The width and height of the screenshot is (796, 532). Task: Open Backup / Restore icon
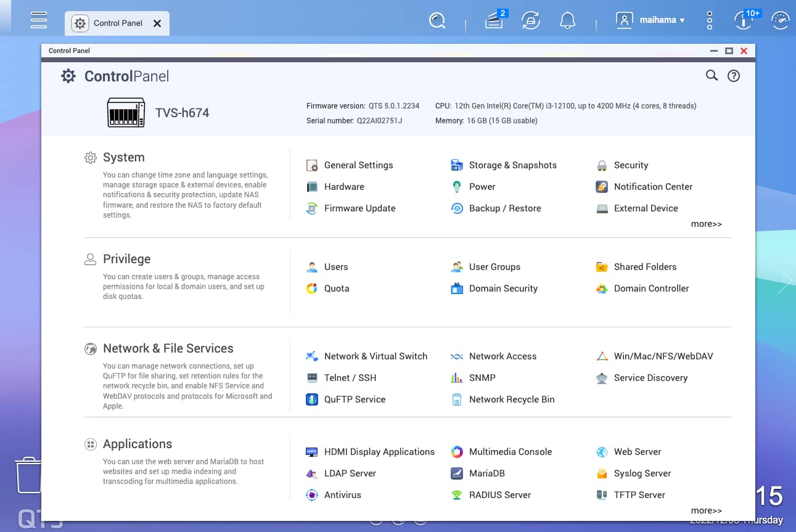(457, 208)
